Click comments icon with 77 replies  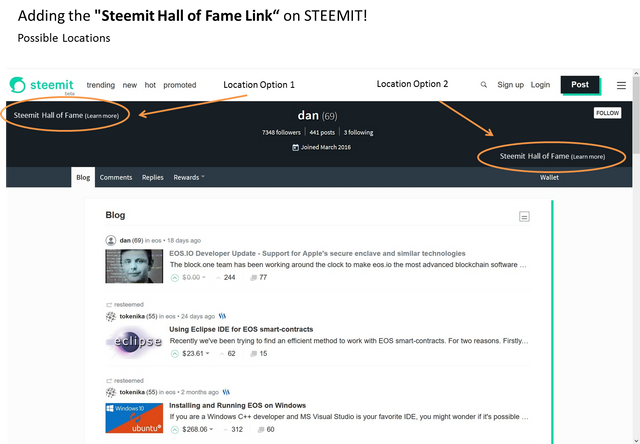pos(253,278)
